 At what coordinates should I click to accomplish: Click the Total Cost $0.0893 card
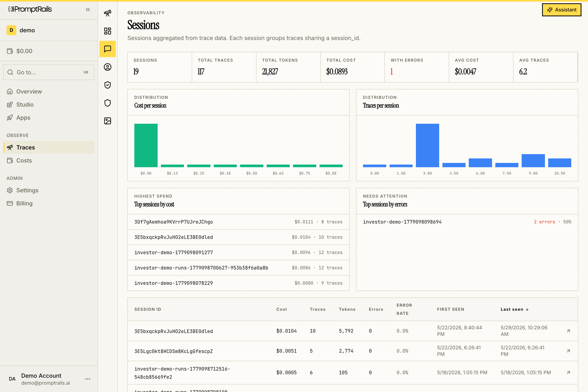(x=353, y=67)
